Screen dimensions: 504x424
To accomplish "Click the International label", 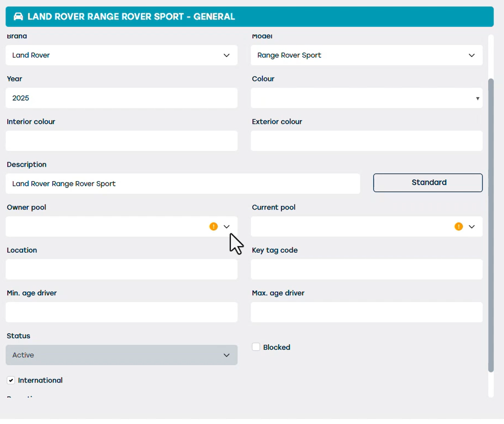I will 40,380.
